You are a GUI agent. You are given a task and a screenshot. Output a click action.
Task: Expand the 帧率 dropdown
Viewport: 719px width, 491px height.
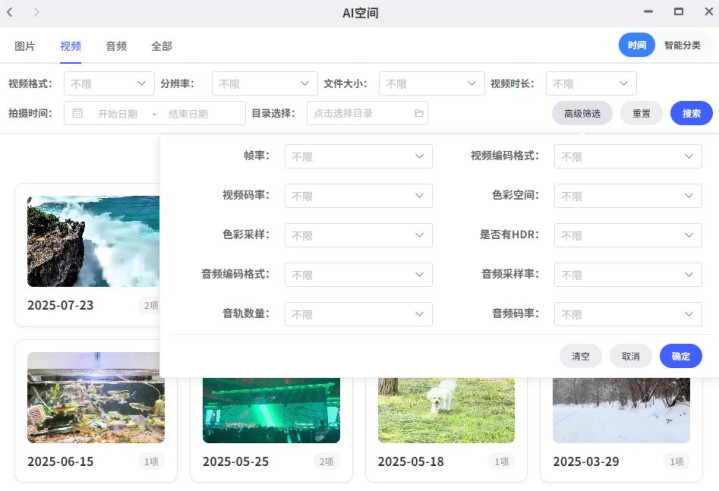(358, 157)
